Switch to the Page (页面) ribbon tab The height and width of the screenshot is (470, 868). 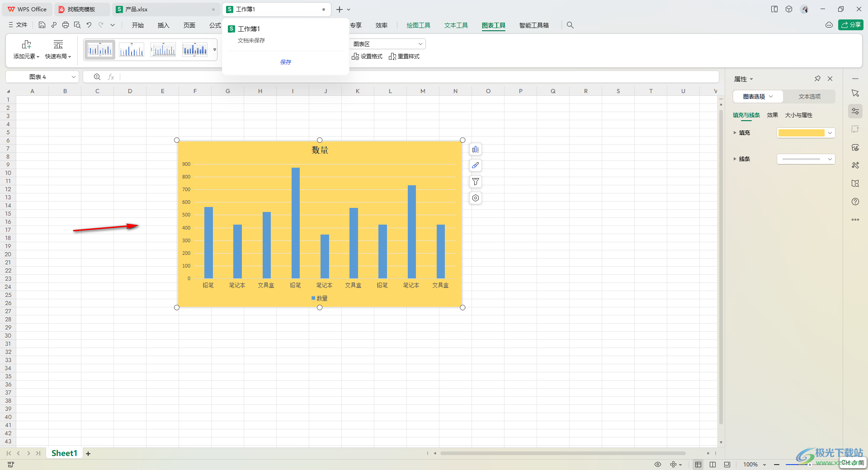(189, 25)
